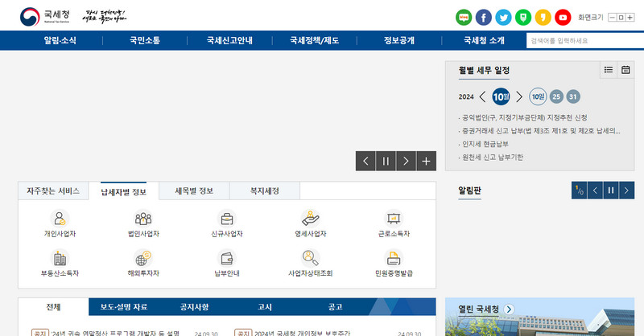
Task: Switch tax schedule to list view
Action: tap(609, 70)
